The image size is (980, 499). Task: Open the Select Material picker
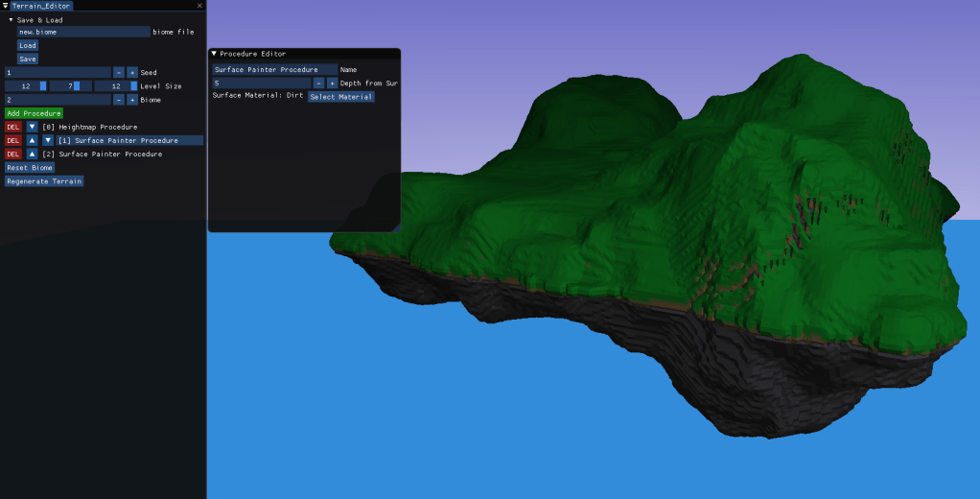click(x=340, y=97)
